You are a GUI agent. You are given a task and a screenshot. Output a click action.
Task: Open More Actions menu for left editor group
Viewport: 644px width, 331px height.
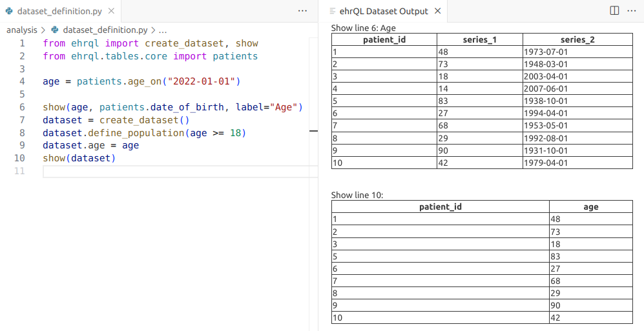click(302, 11)
